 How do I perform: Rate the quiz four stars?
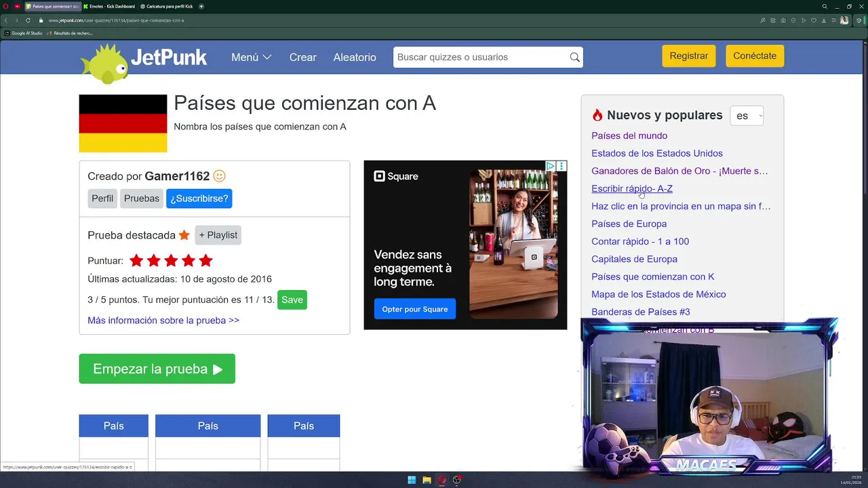point(189,260)
